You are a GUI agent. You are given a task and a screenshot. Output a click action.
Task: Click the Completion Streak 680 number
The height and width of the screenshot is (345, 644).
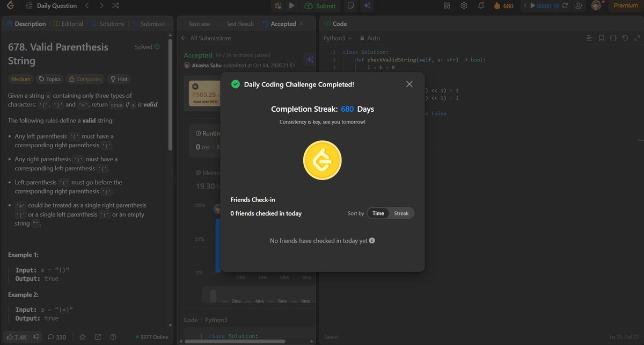(347, 109)
